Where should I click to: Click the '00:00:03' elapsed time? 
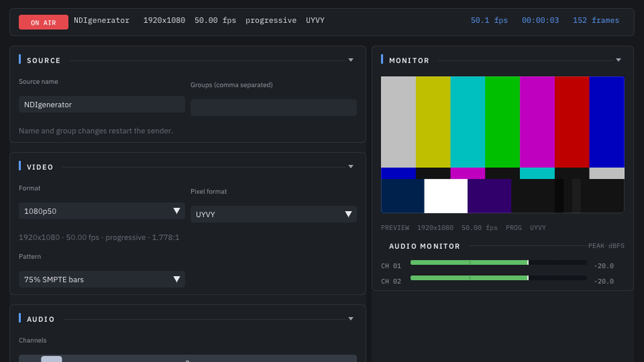click(540, 21)
